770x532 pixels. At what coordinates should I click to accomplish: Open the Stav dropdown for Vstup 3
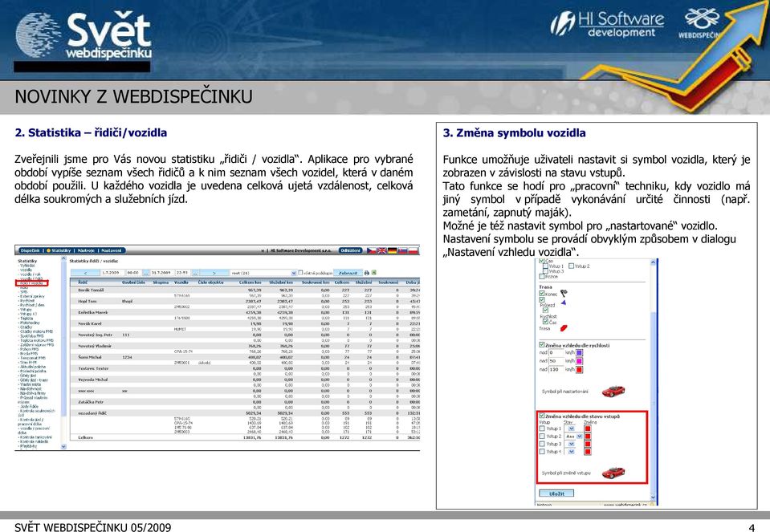[571, 445]
